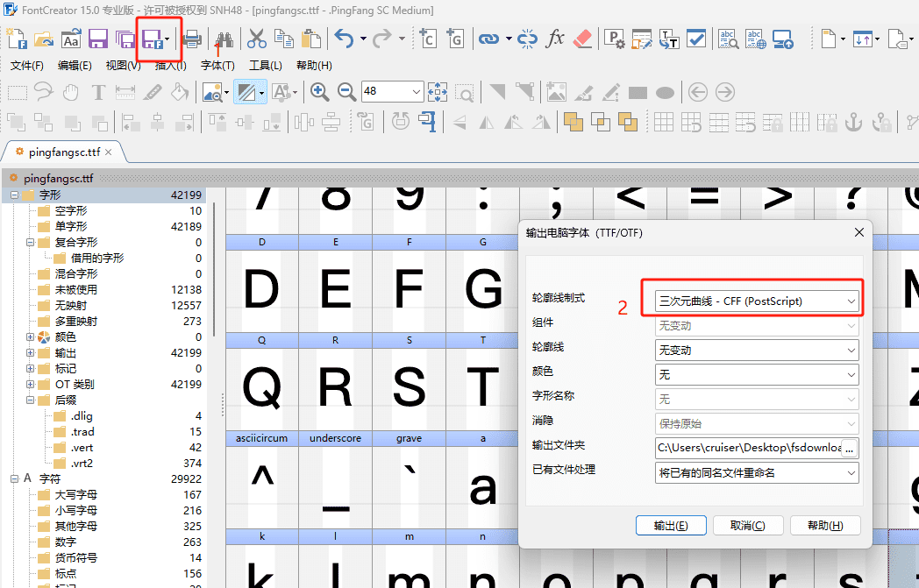Click the scissors Cut icon

tap(256, 39)
